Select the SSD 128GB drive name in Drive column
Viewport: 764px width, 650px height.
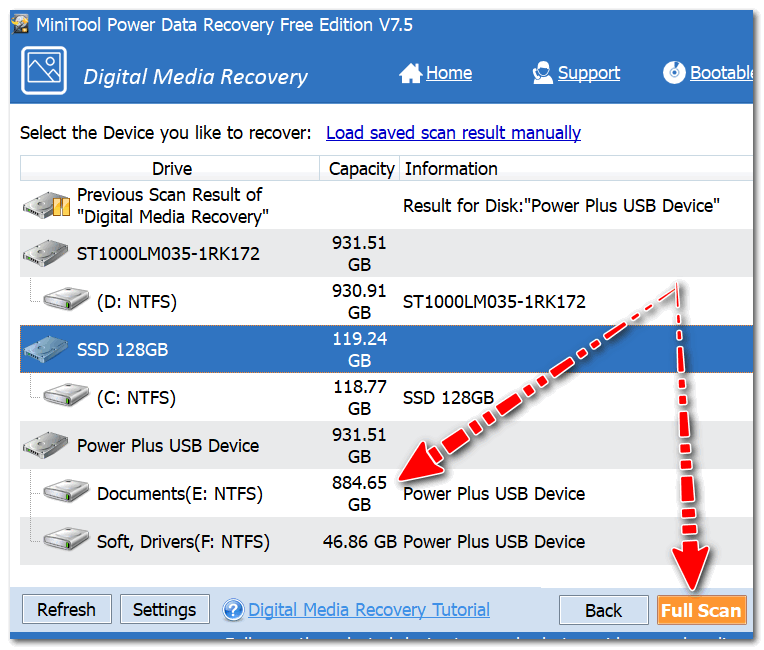122,350
